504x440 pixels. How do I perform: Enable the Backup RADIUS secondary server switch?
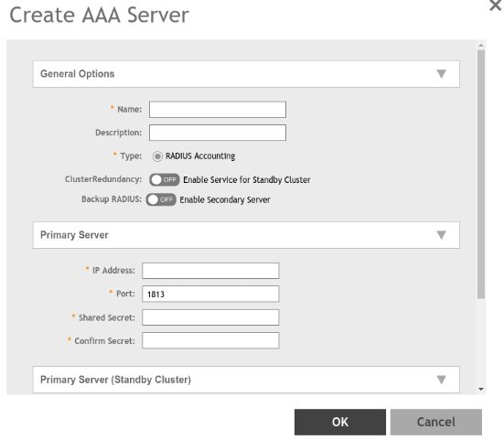tap(161, 199)
